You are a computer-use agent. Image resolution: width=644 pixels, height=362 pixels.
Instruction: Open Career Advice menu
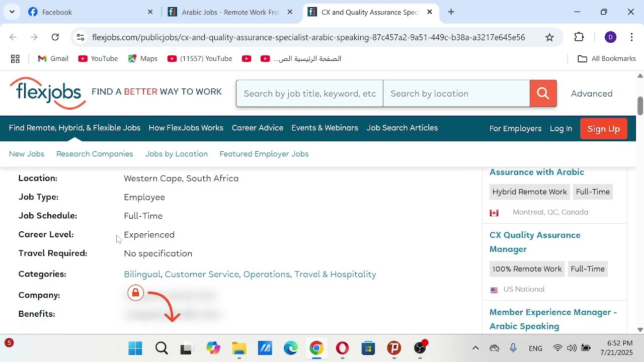click(x=258, y=128)
